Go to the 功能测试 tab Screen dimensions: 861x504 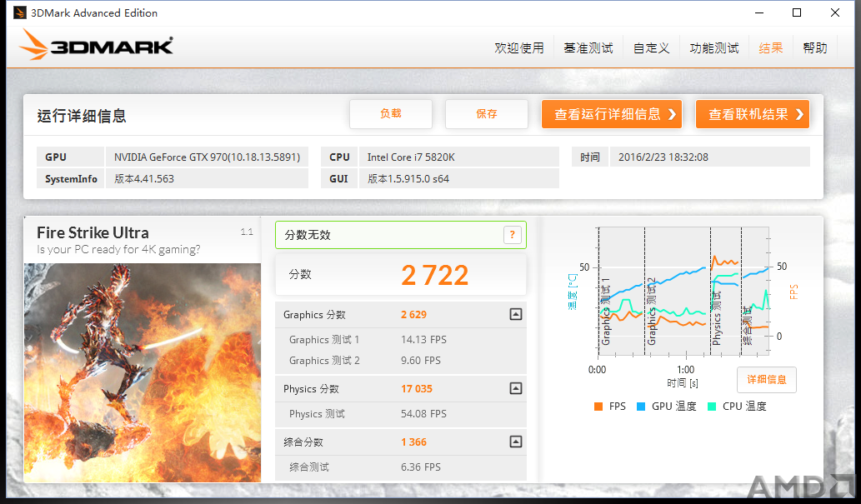713,48
